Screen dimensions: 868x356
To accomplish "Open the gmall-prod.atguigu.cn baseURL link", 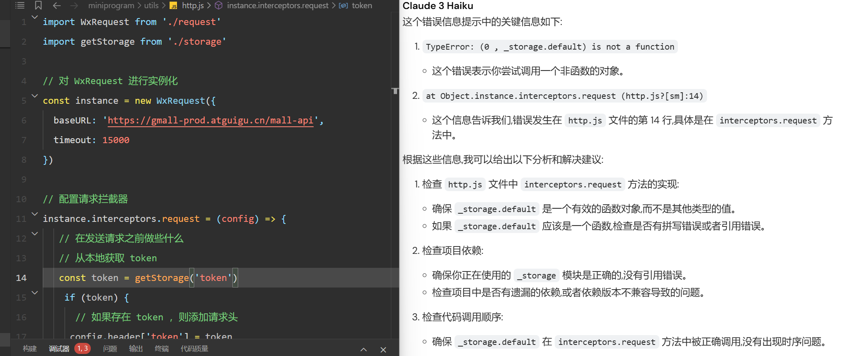I will coord(210,120).
